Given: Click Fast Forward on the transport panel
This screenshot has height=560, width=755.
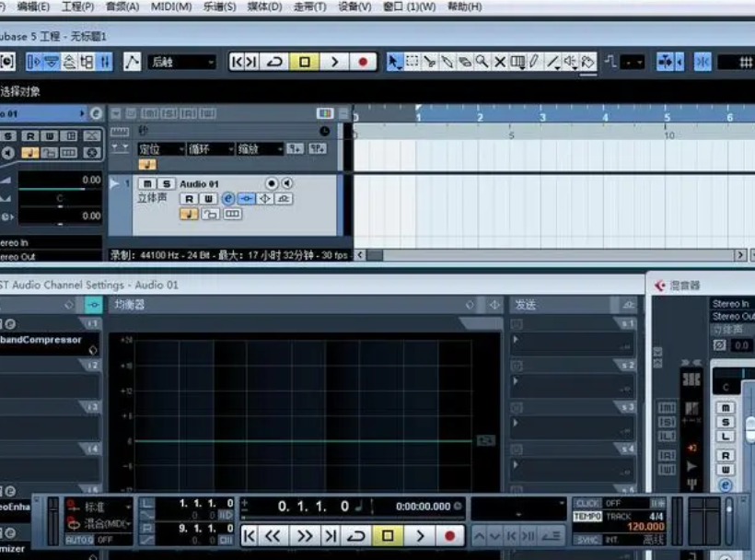Looking at the screenshot, I should pyautogui.click(x=305, y=535).
